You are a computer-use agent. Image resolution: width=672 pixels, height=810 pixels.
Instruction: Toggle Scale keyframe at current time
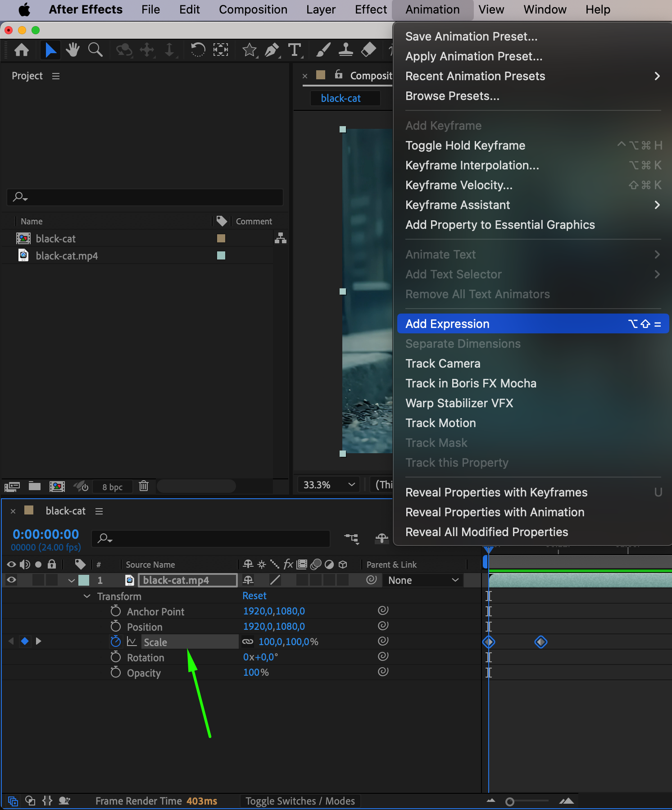click(x=25, y=641)
